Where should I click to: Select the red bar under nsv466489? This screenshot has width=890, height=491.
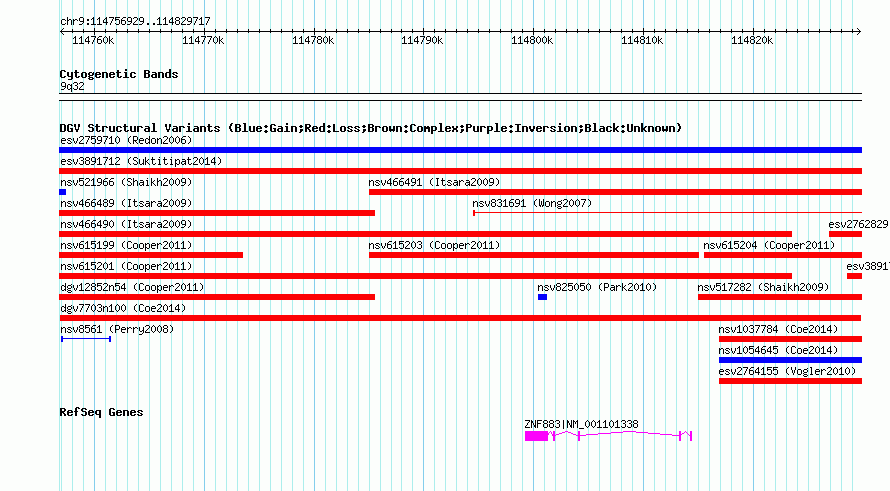click(217, 213)
